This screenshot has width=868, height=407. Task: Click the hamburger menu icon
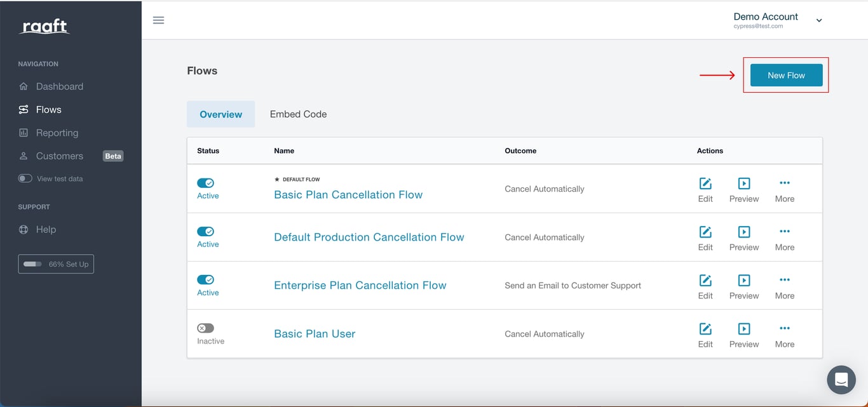pyautogui.click(x=159, y=20)
